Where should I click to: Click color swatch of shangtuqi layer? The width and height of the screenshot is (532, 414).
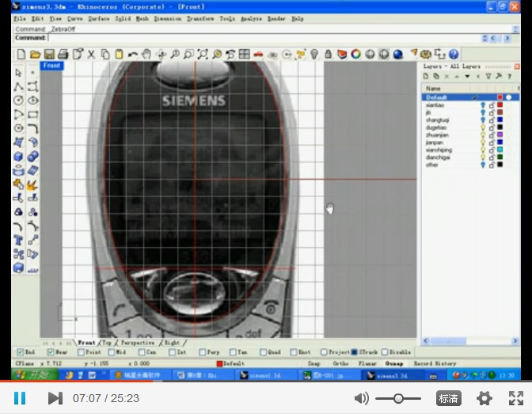click(x=500, y=120)
